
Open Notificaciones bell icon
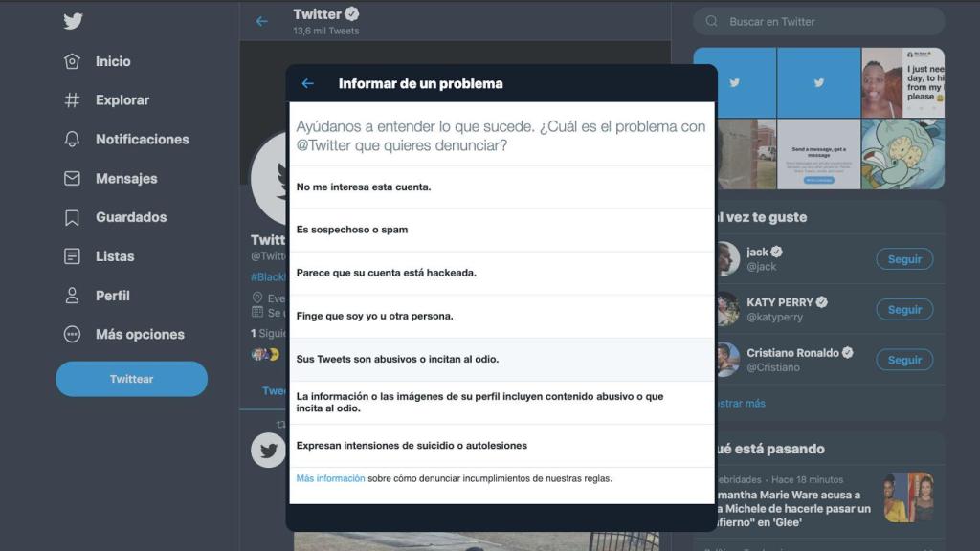pyautogui.click(x=72, y=139)
